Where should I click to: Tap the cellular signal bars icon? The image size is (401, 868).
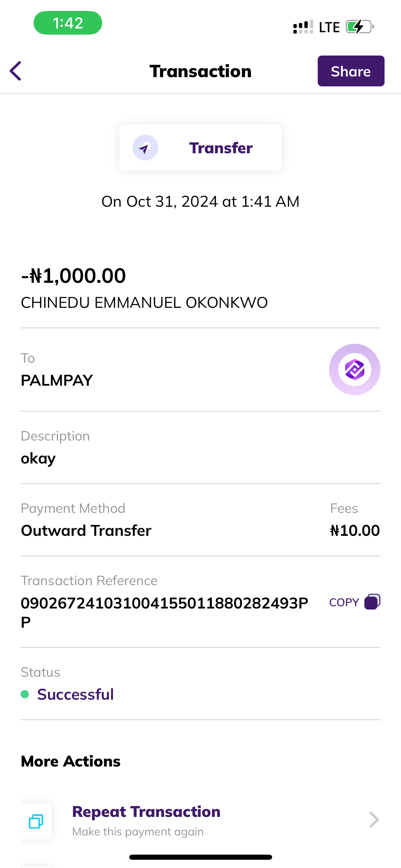point(303,27)
